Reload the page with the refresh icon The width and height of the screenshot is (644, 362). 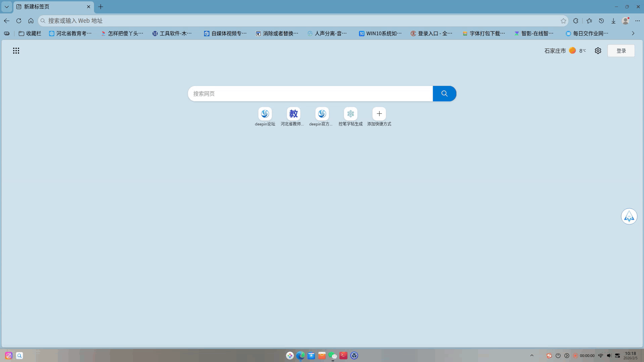point(19,21)
